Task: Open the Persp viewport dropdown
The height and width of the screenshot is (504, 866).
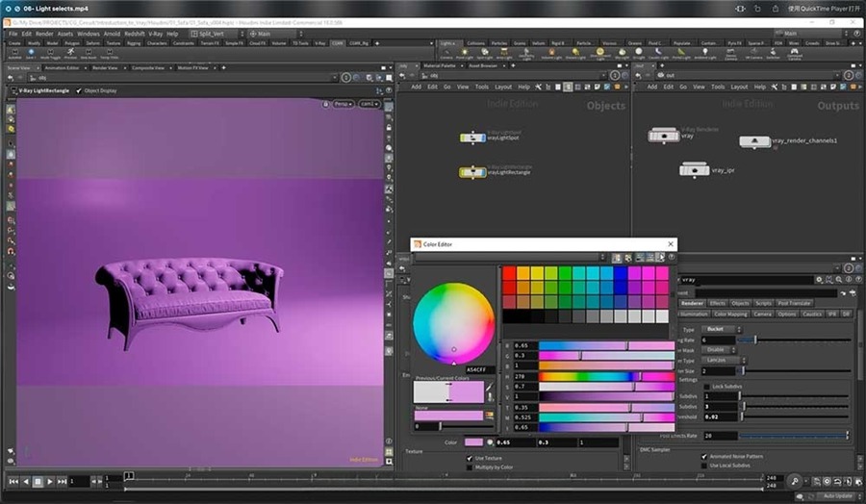Action: tap(343, 104)
